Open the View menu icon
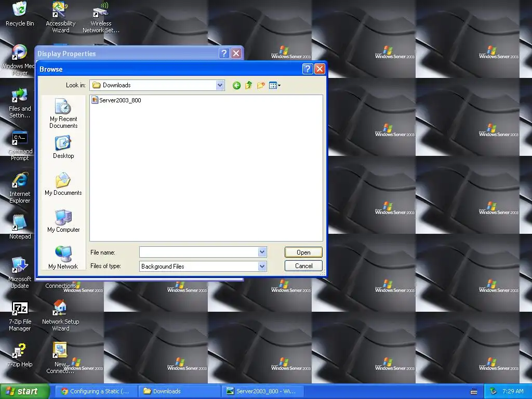 (274, 86)
